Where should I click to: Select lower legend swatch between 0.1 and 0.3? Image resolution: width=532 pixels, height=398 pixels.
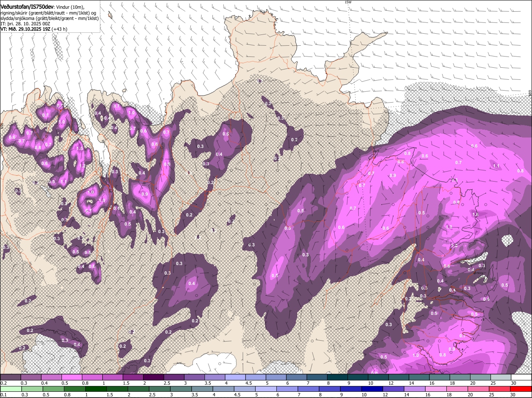pyautogui.click(x=11, y=389)
